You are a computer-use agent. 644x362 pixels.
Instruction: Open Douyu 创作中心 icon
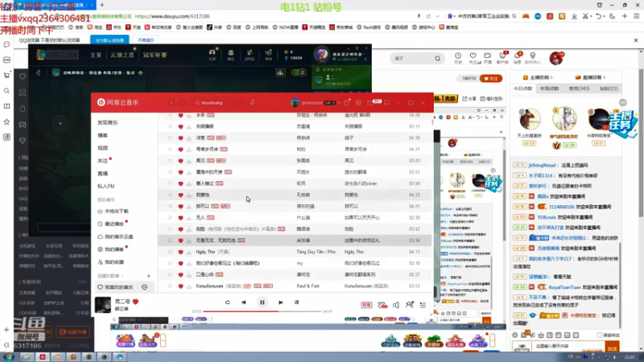(x=533, y=58)
